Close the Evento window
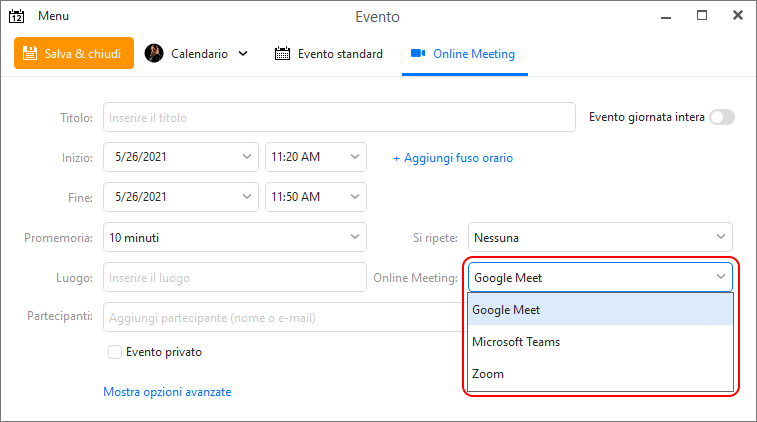757x422 pixels. [738, 15]
